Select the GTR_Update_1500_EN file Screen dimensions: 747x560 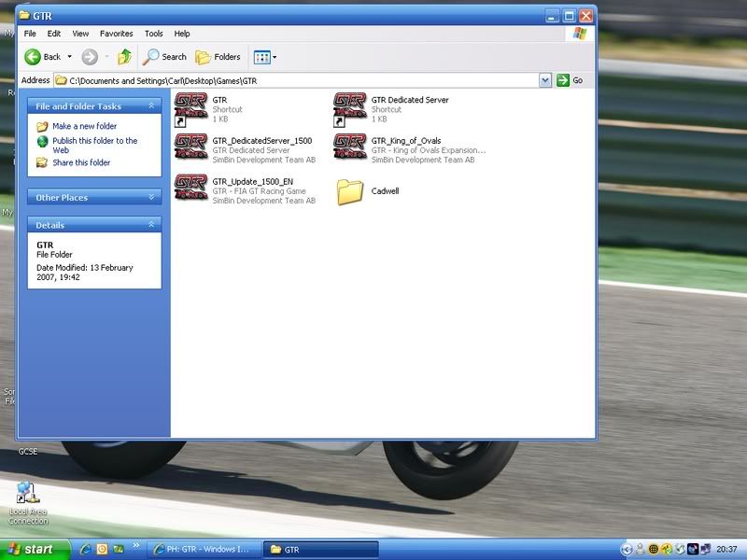[190, 189]
